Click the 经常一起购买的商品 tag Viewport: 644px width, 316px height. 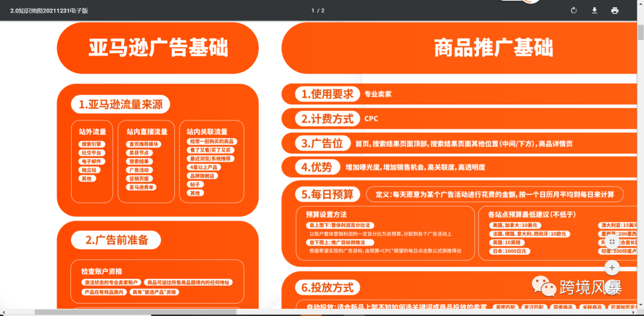pyautogui.click(x=212, y=141)
